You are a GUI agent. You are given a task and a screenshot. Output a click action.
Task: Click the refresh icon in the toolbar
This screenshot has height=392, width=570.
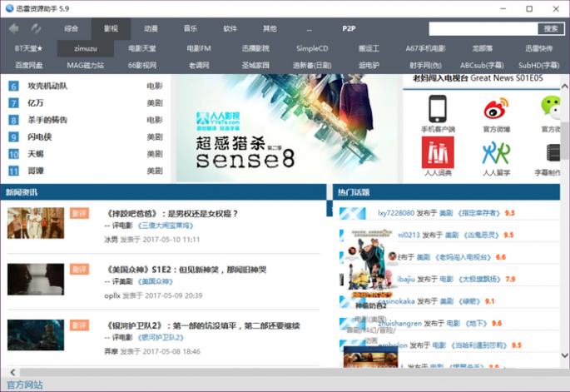[x=36, y=28]
